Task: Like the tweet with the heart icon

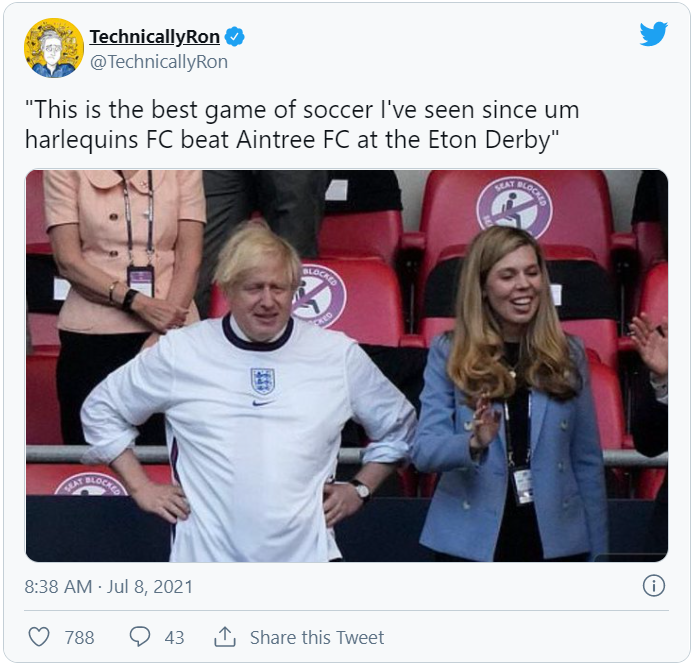Action: click(39, 637)
